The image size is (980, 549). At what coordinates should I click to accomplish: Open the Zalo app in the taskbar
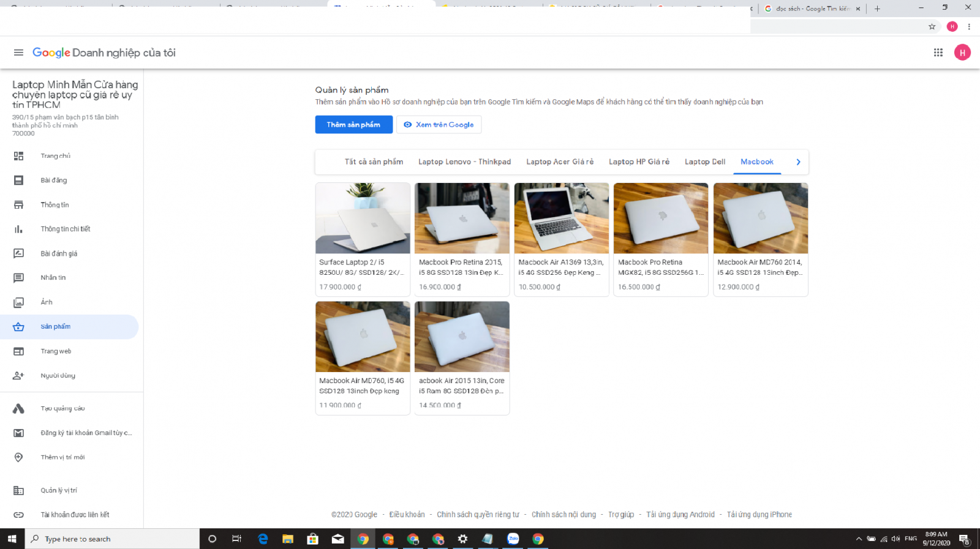coord(513,539)
